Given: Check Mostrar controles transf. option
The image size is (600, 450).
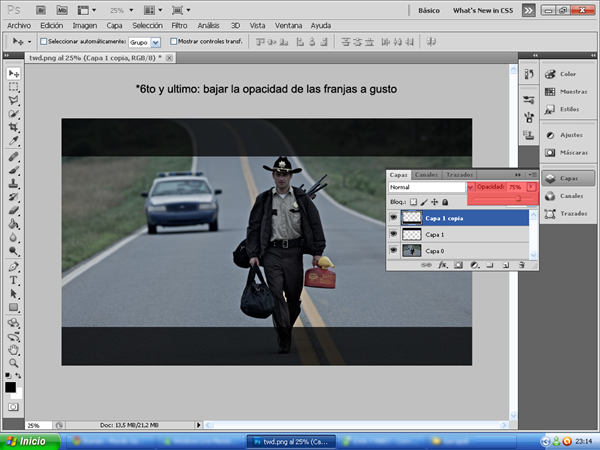Looking at the screenshot, I should [x=174, y=42].
